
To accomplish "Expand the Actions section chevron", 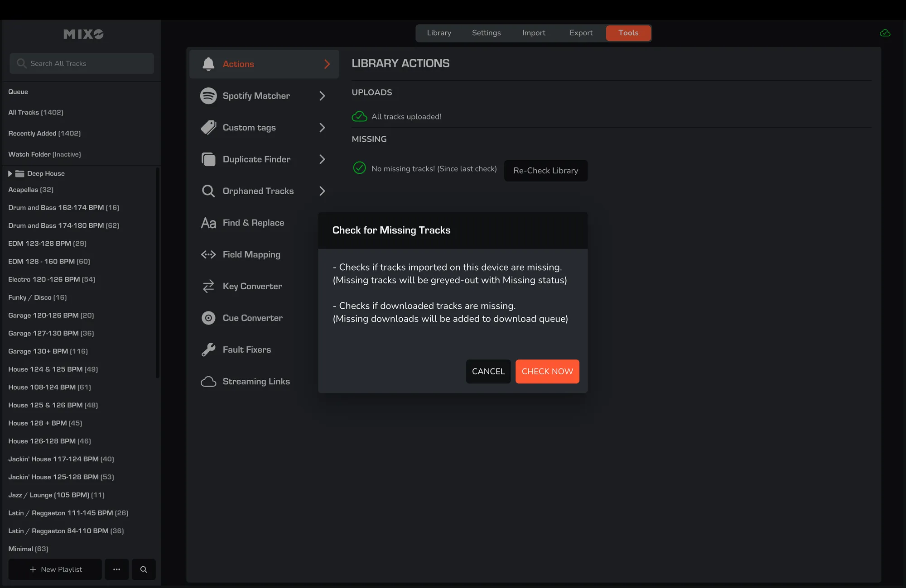I will click(x=327, y=64).
